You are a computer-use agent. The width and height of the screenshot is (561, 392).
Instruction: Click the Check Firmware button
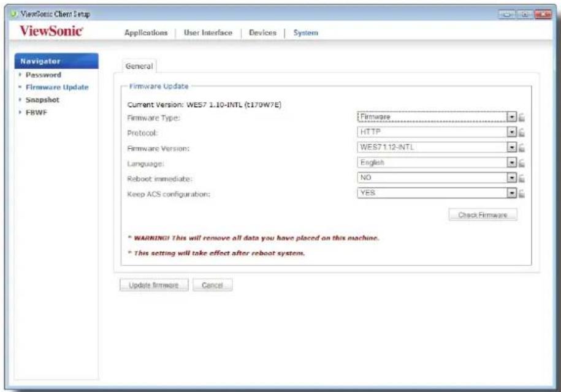(483, 215)
